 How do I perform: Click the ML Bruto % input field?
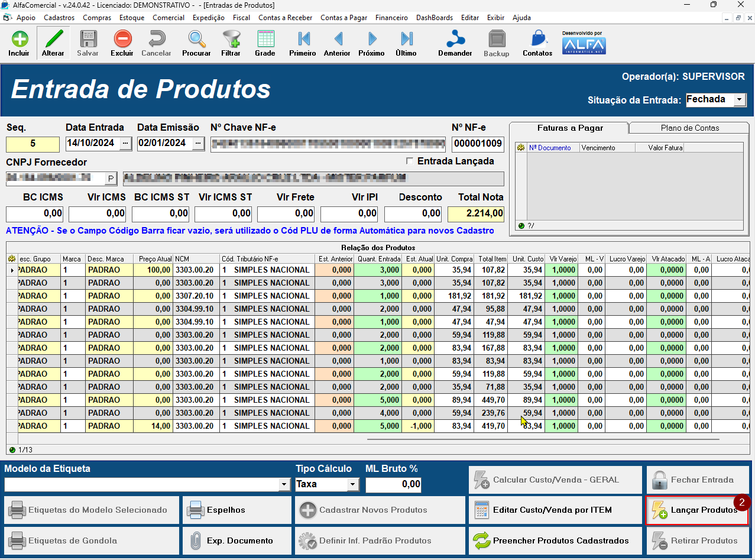393,485
